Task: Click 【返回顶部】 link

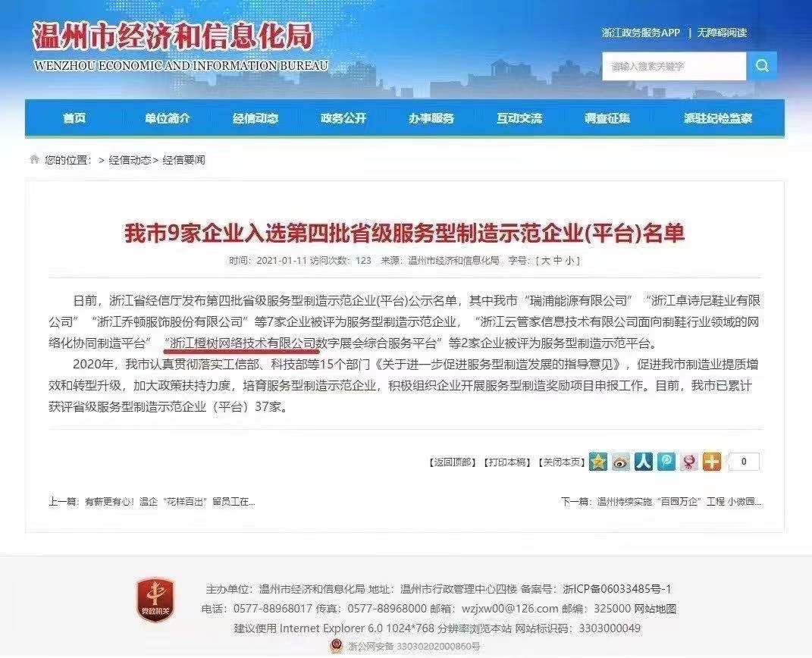Action: (453, 462)
